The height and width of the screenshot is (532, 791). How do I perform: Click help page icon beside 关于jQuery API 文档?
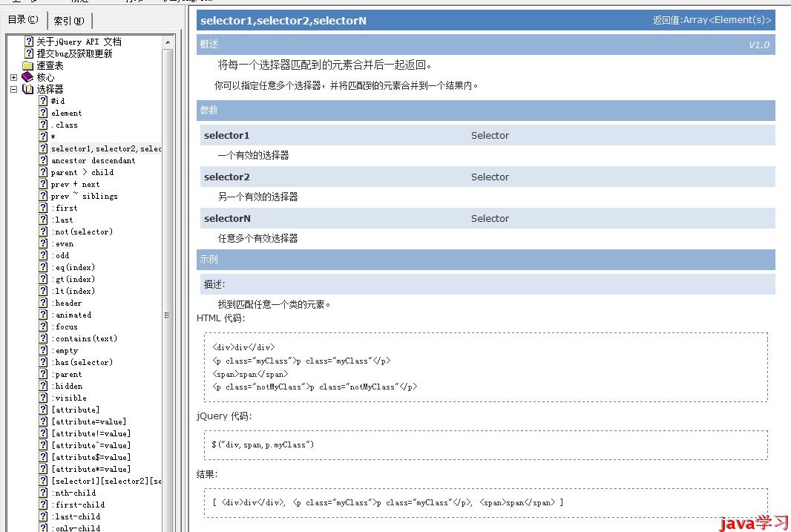click(29, 42)
